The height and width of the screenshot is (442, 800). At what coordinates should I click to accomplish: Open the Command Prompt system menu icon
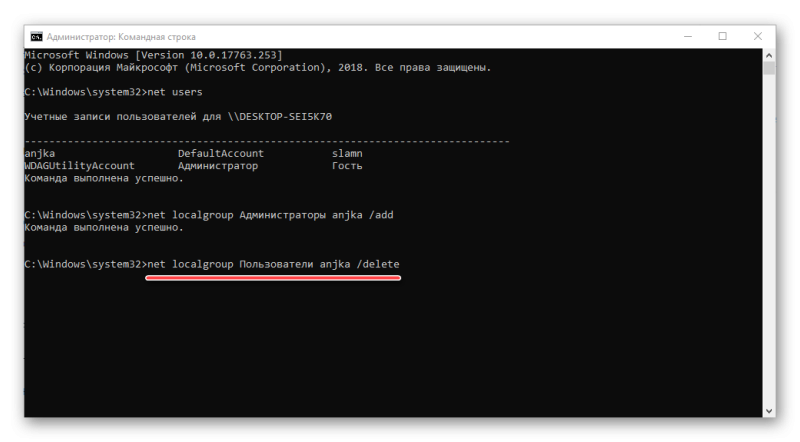tap(36, 37)
